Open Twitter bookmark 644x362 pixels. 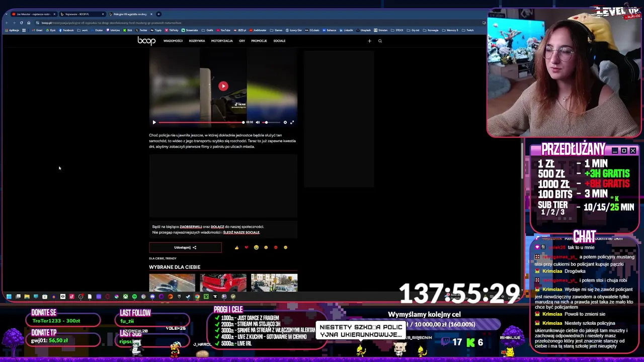point(141,30)
